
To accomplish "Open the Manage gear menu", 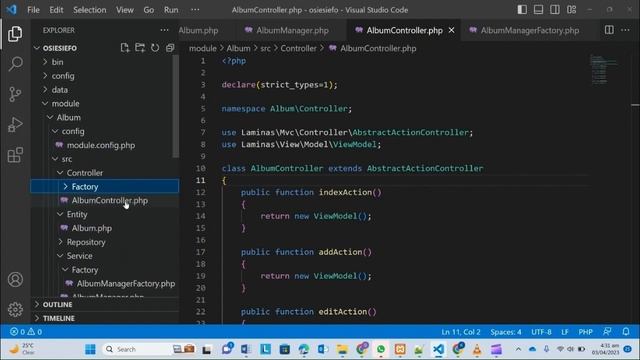I will click(x=15, y=309).
